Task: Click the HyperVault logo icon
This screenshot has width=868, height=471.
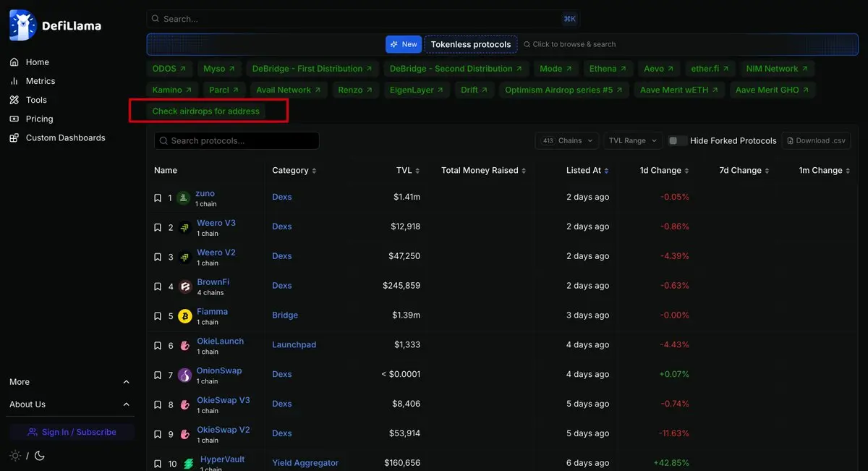Action: (x=189, y=464)
